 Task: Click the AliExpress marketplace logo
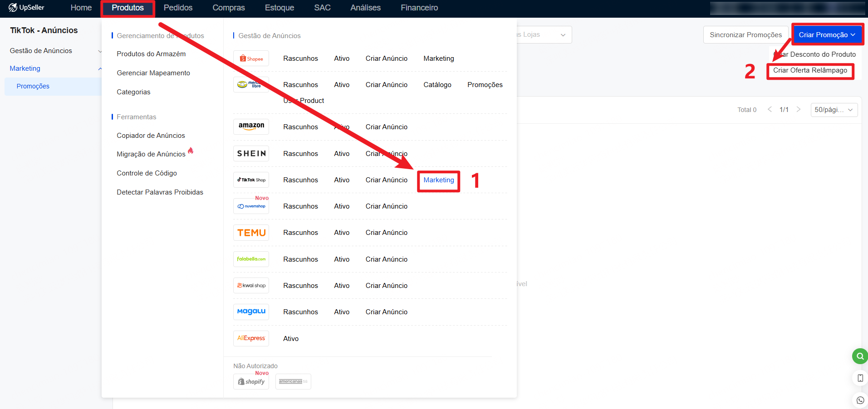pyautogui.click(x=251, y=338)
